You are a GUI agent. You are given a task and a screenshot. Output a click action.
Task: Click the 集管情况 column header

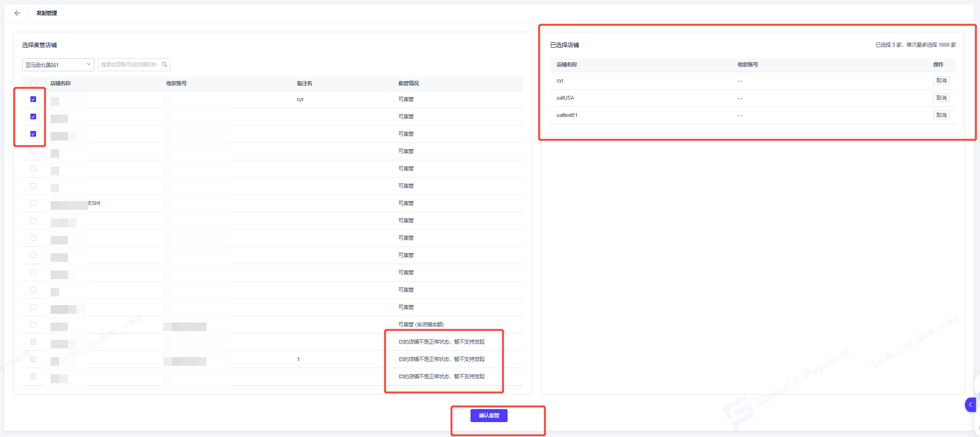(x=408, y=84)
